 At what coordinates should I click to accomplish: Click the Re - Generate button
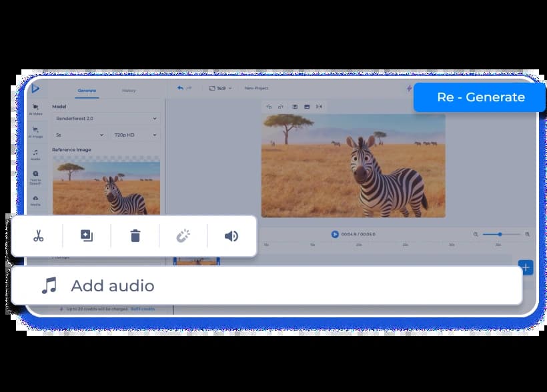click(480, 97)
